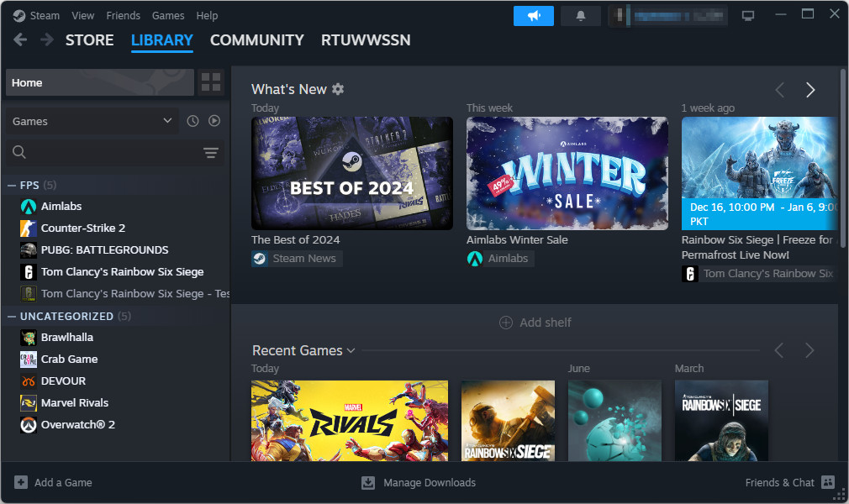Click the library search input field
The image size is (849, 504).
(115, 153)
